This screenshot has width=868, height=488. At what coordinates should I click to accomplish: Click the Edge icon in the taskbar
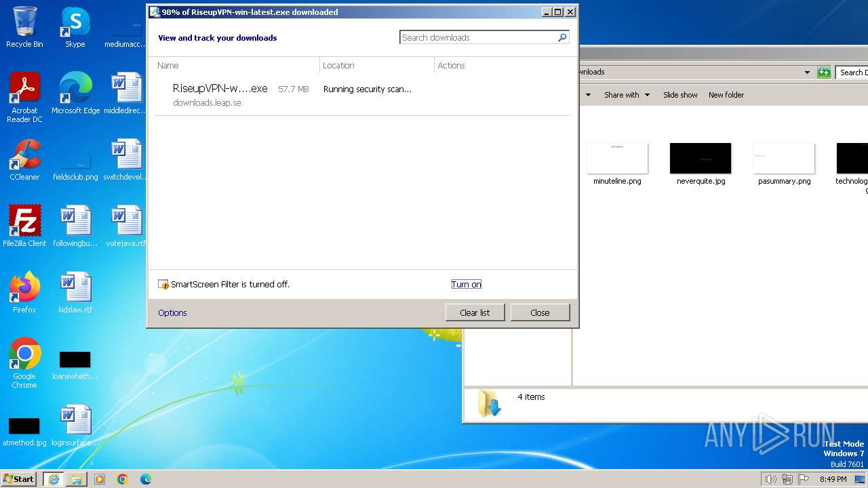click(146, 479)
